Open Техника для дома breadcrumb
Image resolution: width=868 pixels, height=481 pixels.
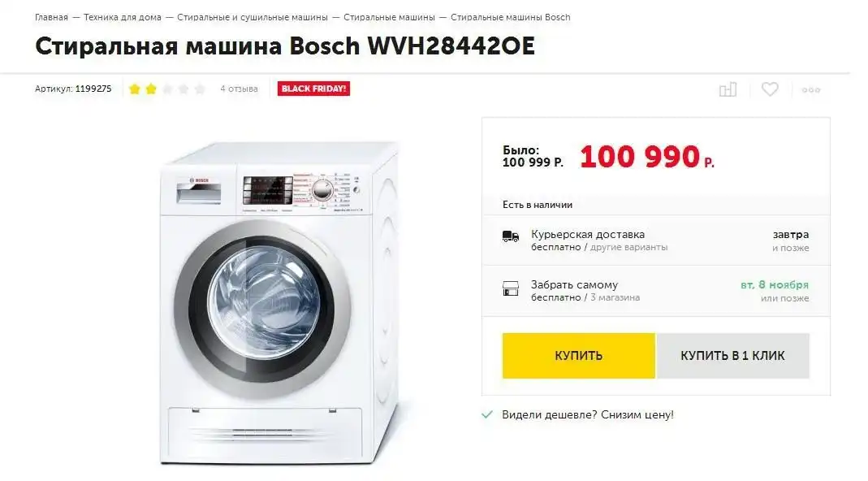click(x=123, y=17)
